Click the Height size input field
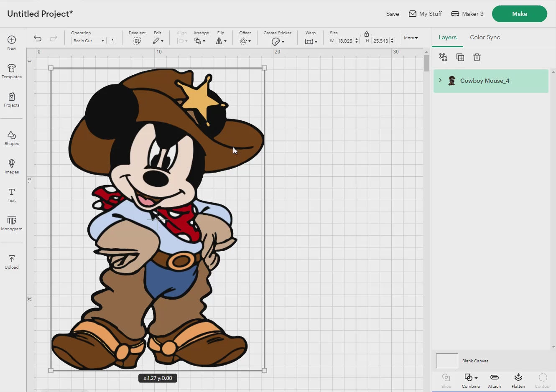This screenshot has height=392, width=556. [380, 41]
